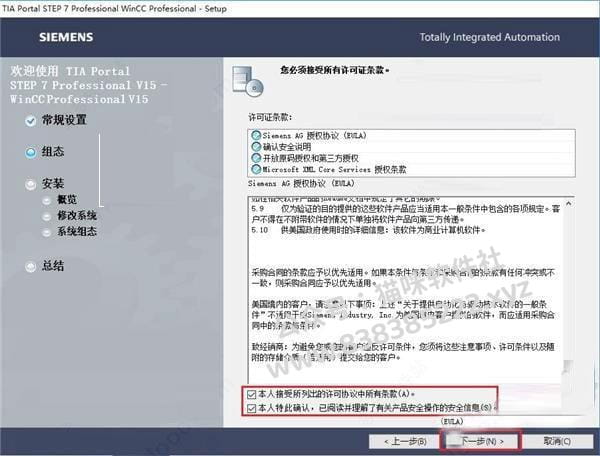Screen dimensions: 600x456
Task: Click paragraph 5.10 in the license text
Action: point(368,230)
